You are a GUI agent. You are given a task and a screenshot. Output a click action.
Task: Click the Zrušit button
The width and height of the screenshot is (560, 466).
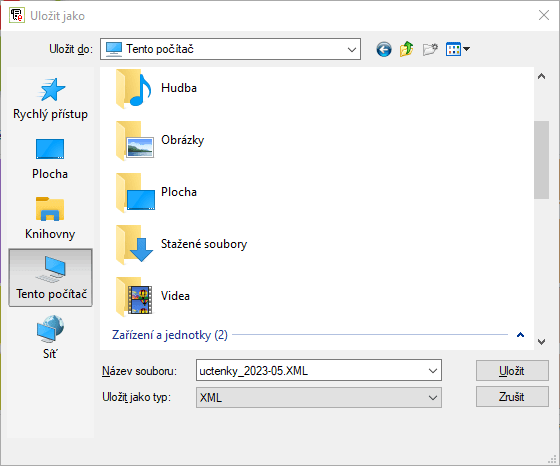coord(512,397)
